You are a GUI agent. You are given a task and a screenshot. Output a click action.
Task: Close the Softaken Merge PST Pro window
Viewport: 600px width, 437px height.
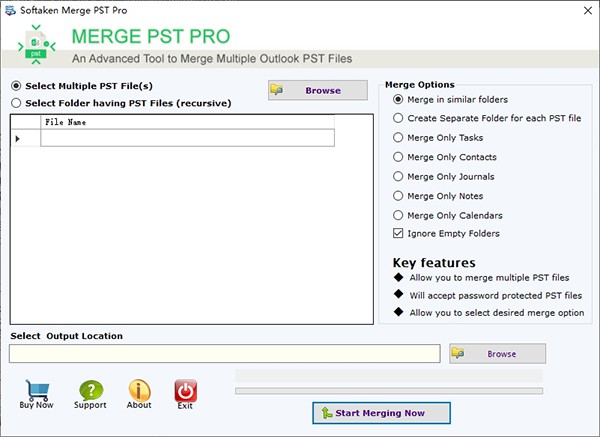coord(588,10)
